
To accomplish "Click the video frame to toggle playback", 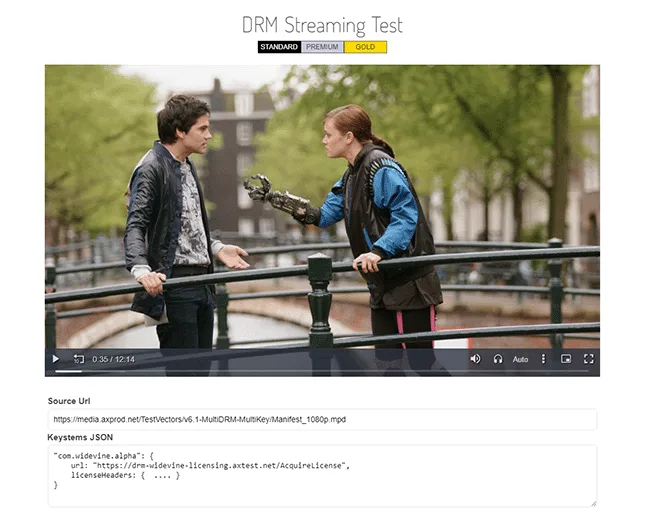I will (322, 200).
